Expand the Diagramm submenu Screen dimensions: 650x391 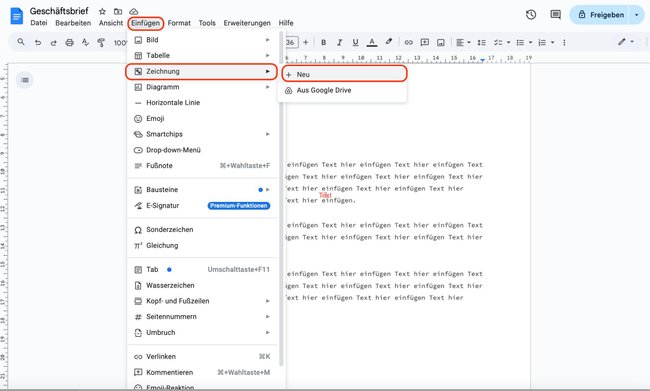pos(202,87)
